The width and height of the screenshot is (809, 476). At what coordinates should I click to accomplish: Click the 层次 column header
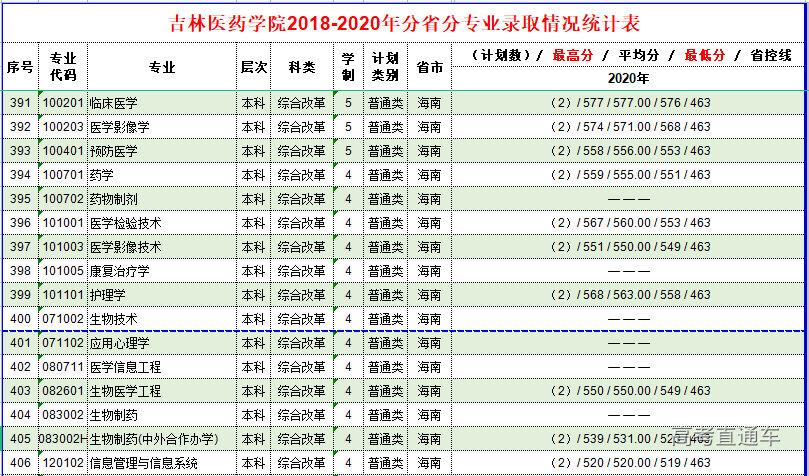coord(253,67)
